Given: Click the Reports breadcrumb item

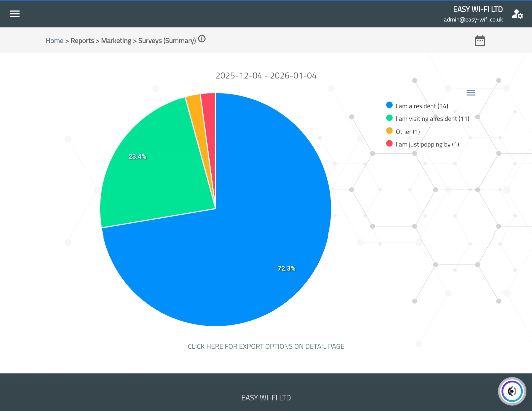Looking at the screenshot, I should [82, 41].
